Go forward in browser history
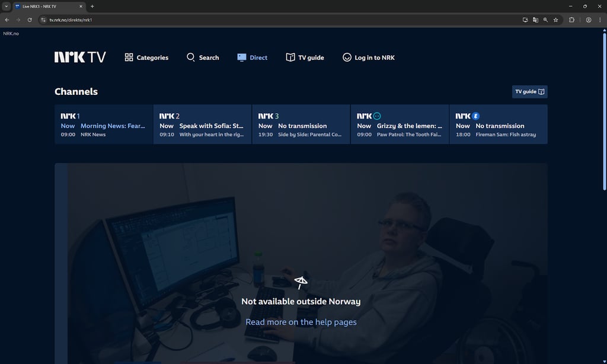The image size is (607, 364). (x=18, y=20)
